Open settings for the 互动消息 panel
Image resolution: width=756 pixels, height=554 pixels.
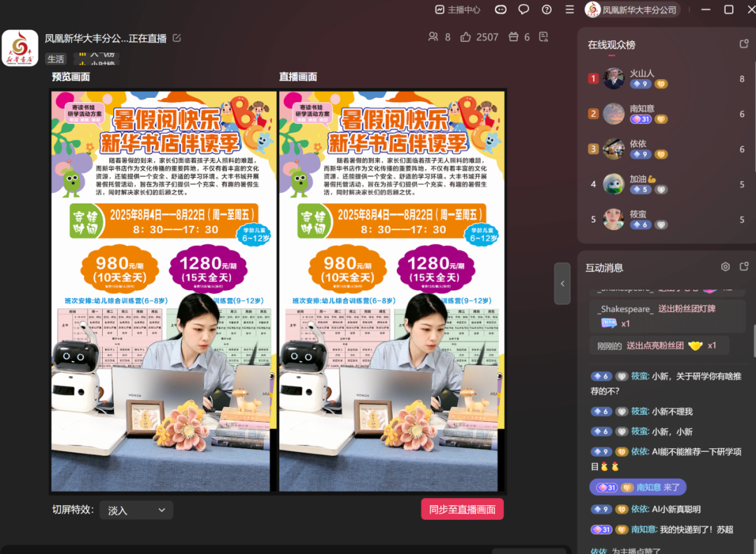[726, 267]
